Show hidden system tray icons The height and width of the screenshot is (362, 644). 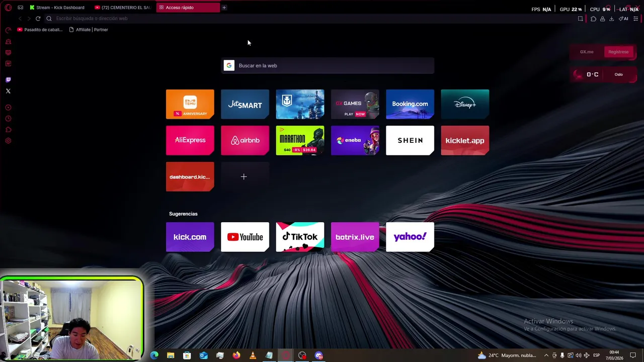[x=546, y=355]
